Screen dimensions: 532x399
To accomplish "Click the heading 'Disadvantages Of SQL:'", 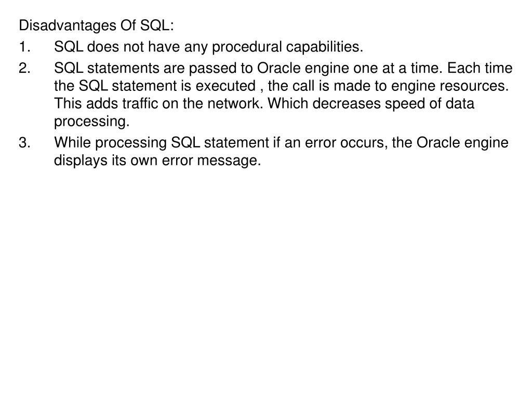I will click(96, 25).
